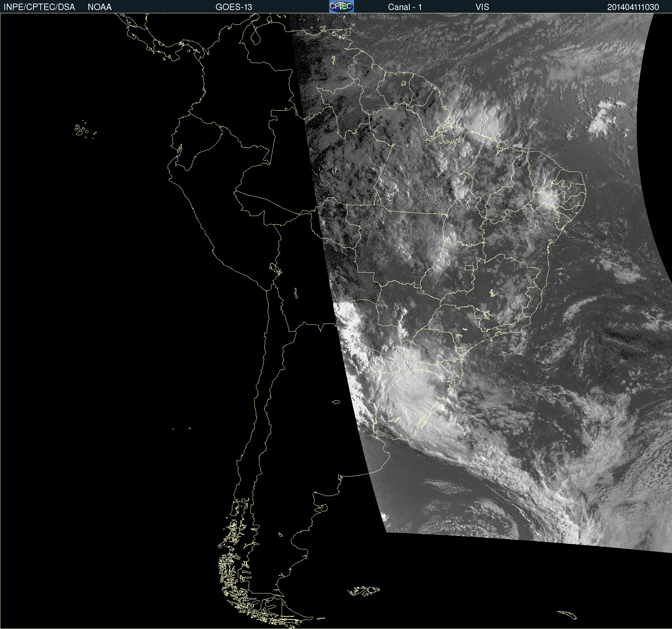Select the GOES-13 satellite label

point(234,7)
